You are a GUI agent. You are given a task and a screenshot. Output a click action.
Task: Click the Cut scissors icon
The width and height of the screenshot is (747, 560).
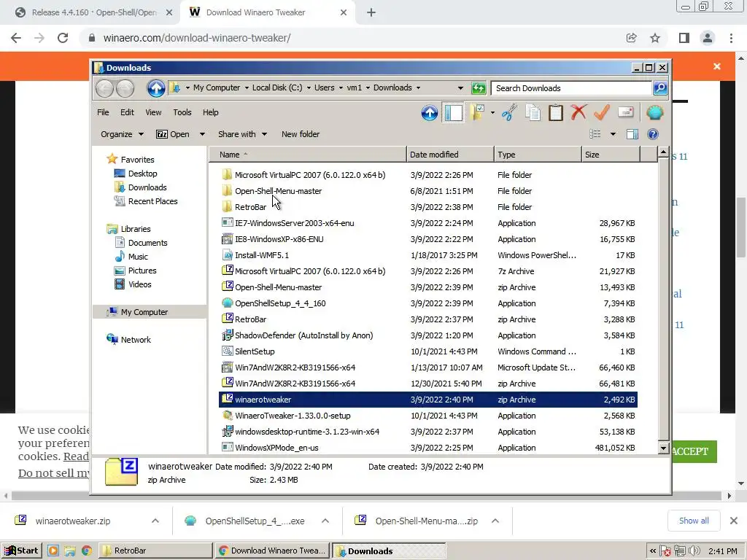click(509, 113)
